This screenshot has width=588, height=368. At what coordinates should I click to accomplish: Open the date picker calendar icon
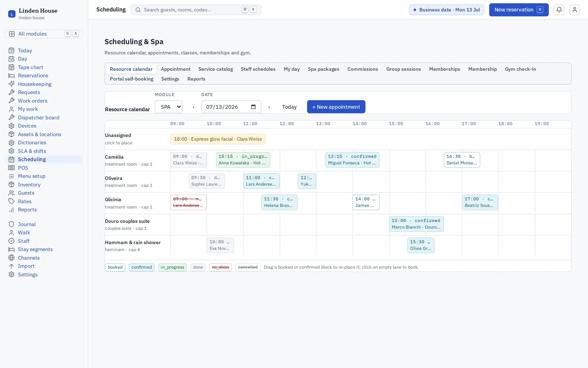point(253,107)
